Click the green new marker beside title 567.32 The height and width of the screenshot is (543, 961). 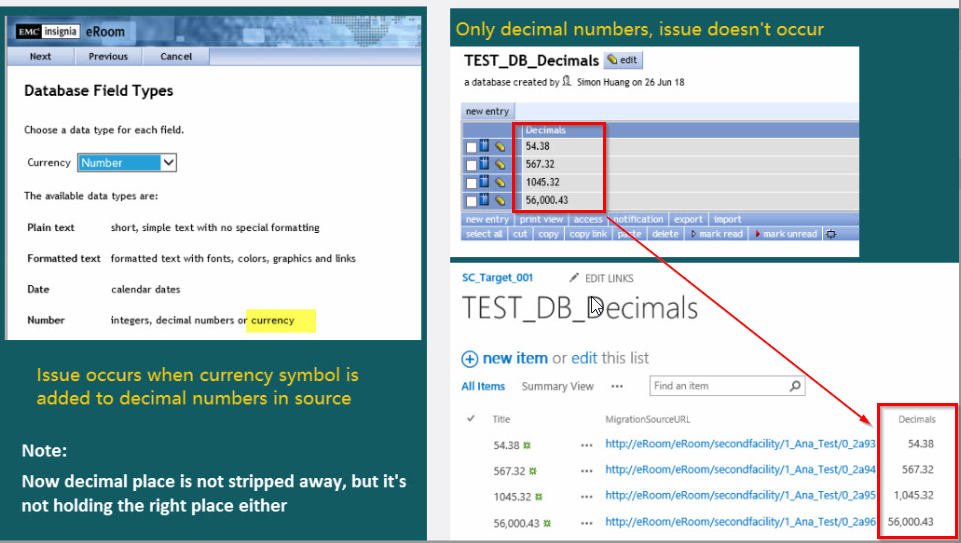pyautogui.click(x=533, y=471)
